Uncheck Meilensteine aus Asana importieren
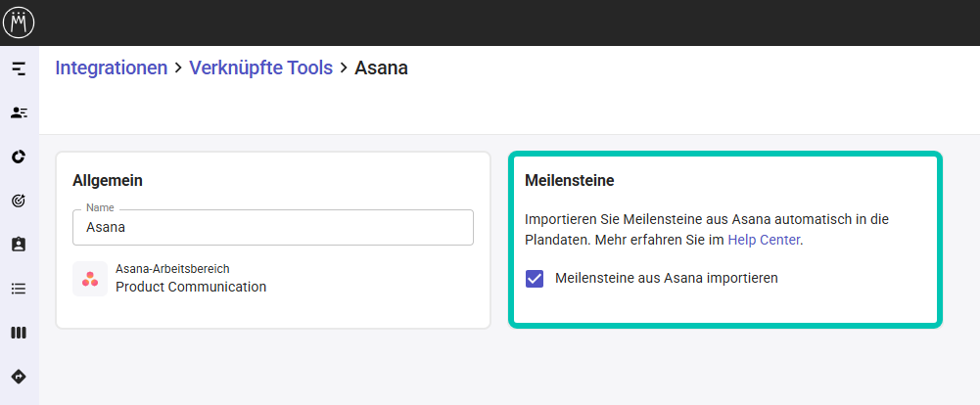Viewport: 980px width, 405px height. coord(535,279)
